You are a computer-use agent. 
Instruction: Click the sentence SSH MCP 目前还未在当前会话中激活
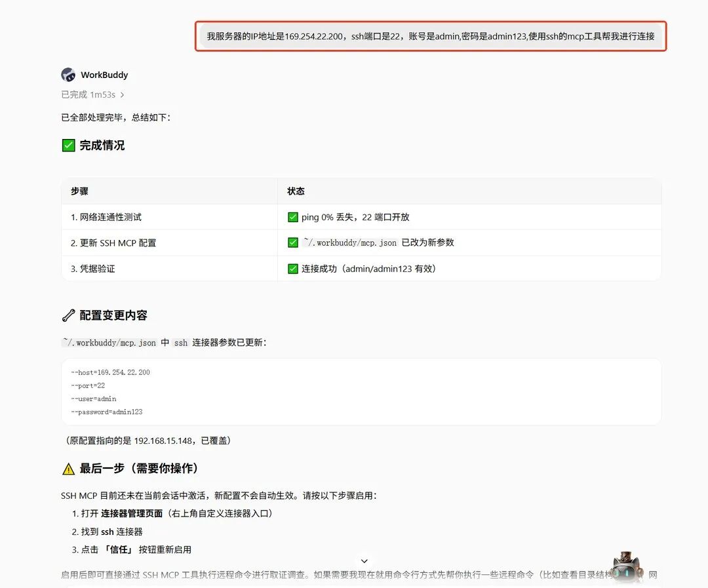[219, 496]
